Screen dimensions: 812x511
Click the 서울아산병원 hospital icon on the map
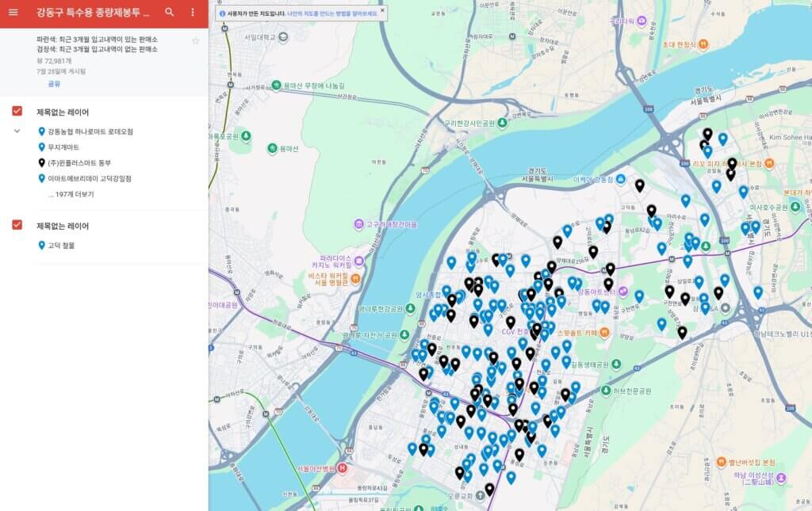pyautogui.click(x=343, y=467)
